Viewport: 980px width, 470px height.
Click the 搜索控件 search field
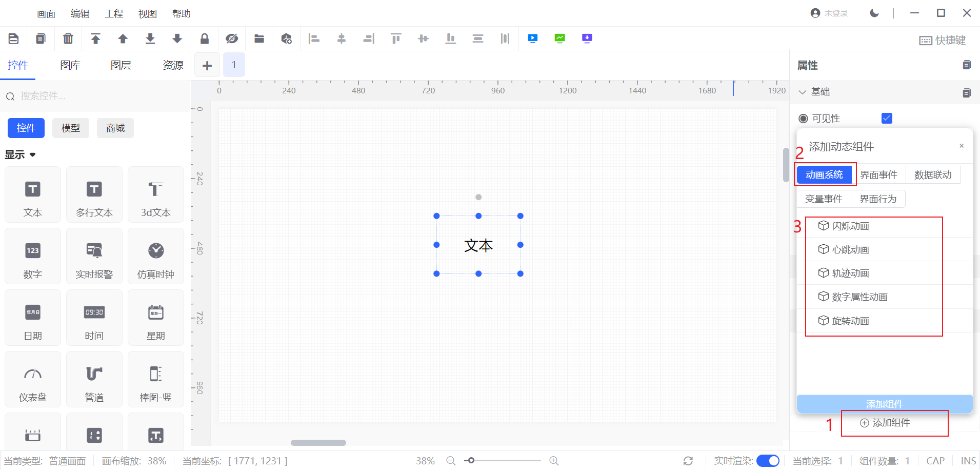click(97, 96)
